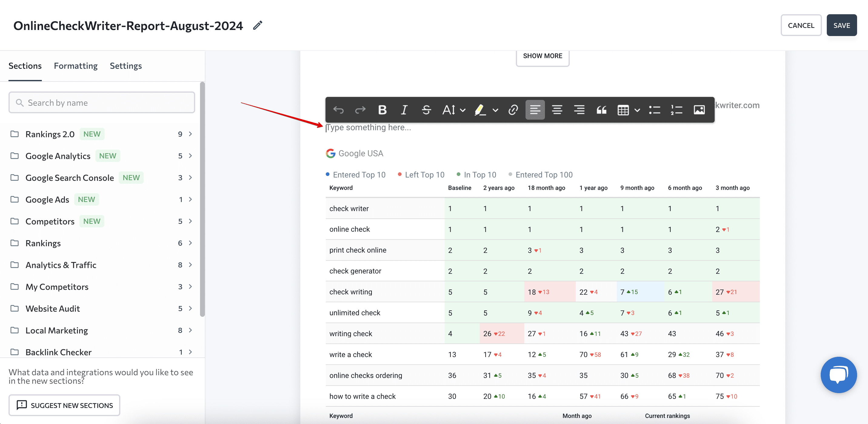Click the CANCEL button
The image size is (868, 424).
[x=801, y=25]
